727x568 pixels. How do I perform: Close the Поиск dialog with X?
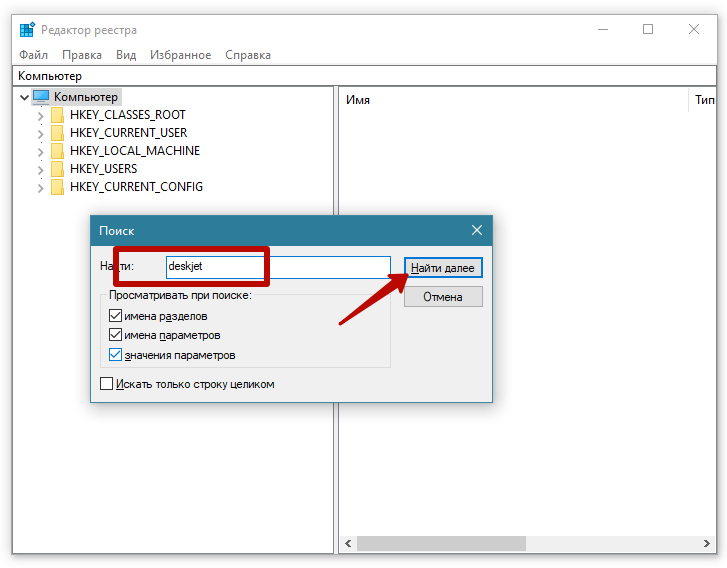[x=477, y=230]
